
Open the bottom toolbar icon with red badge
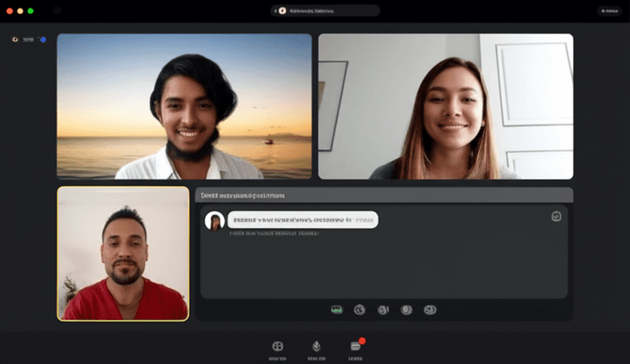[355, 347]
